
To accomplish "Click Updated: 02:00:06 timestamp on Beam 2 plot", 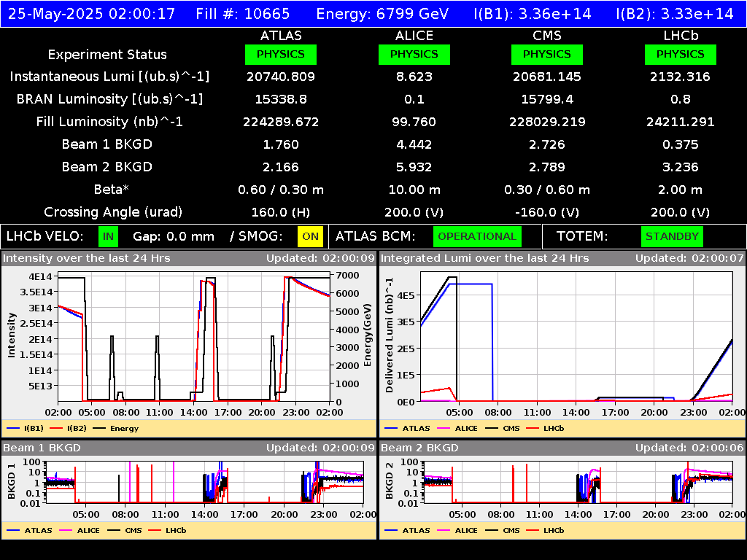I will coord(689,448).
